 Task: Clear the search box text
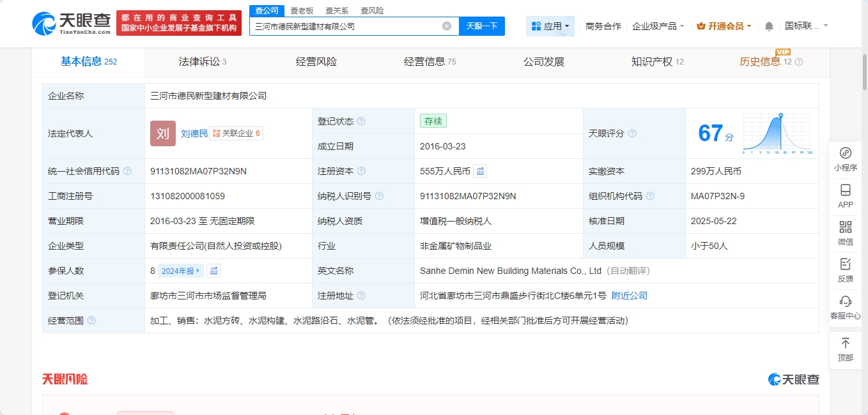[x=447, y=26]
